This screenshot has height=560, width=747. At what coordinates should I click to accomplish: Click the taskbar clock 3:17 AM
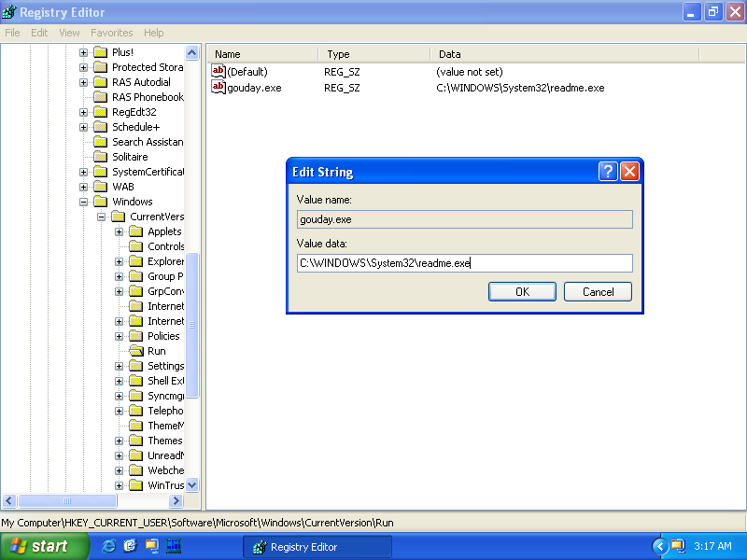[712, 546]
